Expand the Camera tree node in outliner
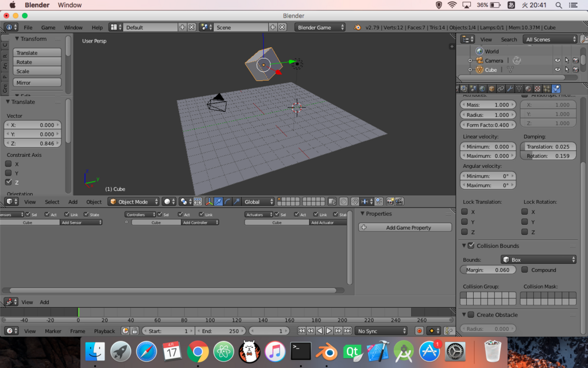The height and width of the screenshot is (368, 588). (x=470, y=60)
